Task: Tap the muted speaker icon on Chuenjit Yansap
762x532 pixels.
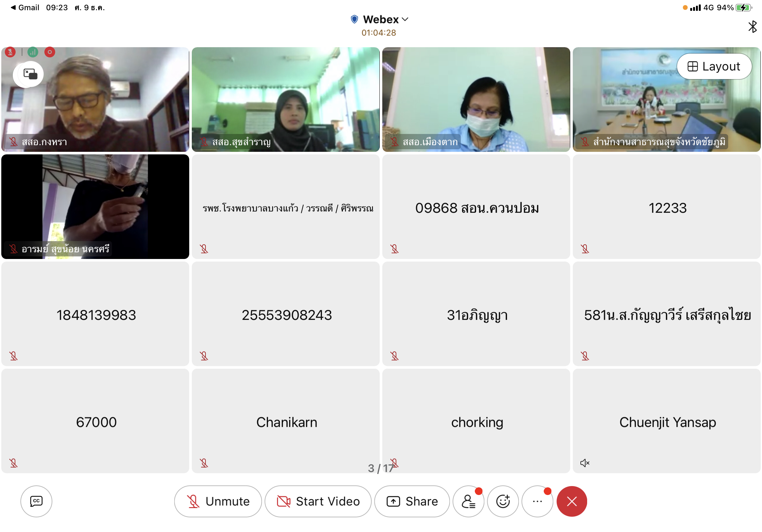Action: (x=585, y=463)
